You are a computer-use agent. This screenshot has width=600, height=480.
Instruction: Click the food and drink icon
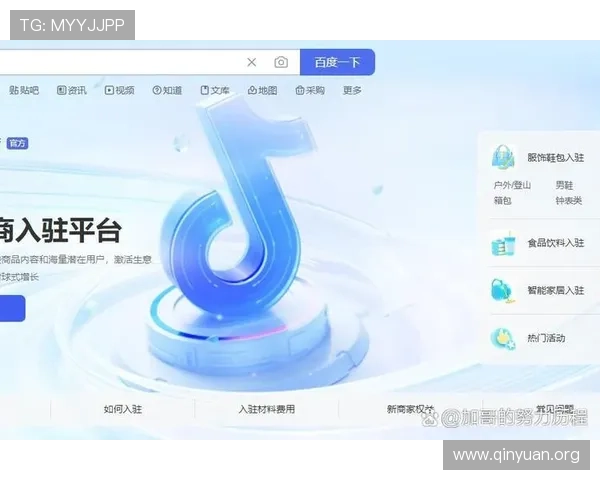click(504, 243)
